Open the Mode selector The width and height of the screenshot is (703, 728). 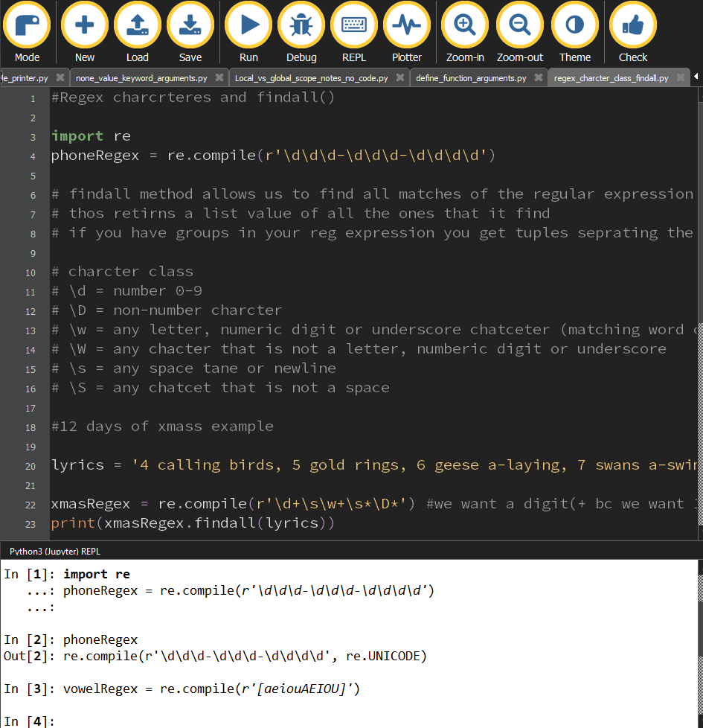coord(27,33)
